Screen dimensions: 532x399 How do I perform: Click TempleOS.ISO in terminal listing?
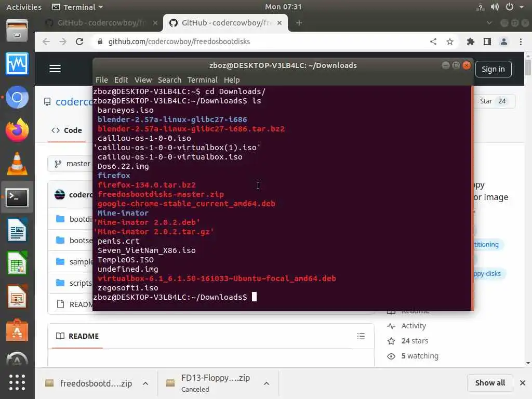click(126, 260)
